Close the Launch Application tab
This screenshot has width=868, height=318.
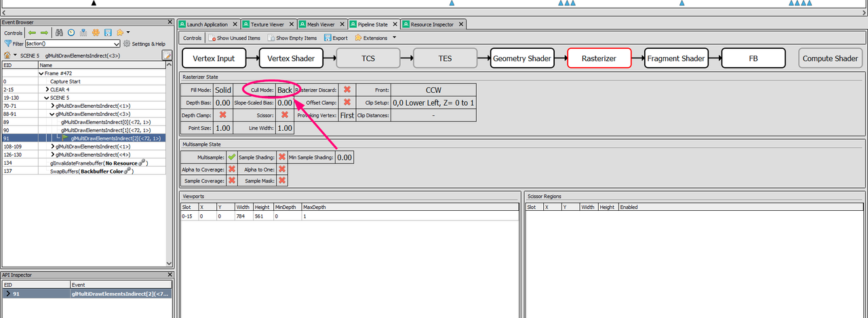(235, 24)
